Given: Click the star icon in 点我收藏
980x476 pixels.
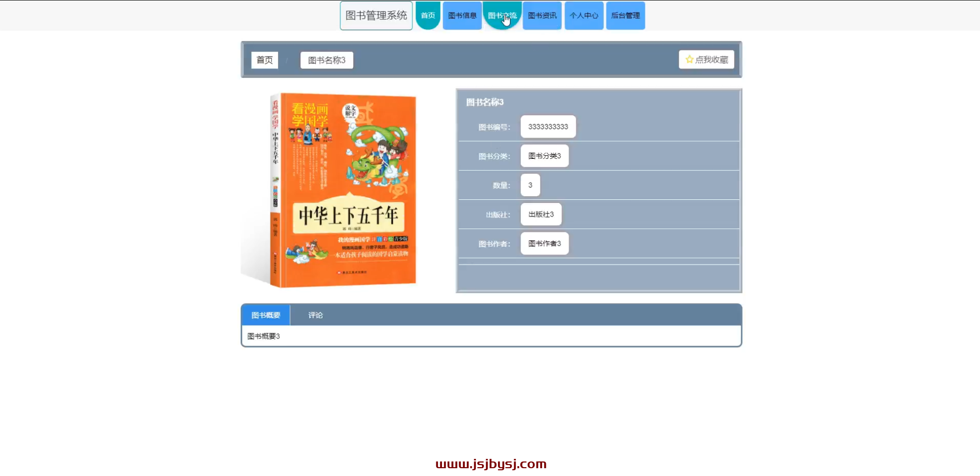Looking at the screenshot, I should pos(689,60).
